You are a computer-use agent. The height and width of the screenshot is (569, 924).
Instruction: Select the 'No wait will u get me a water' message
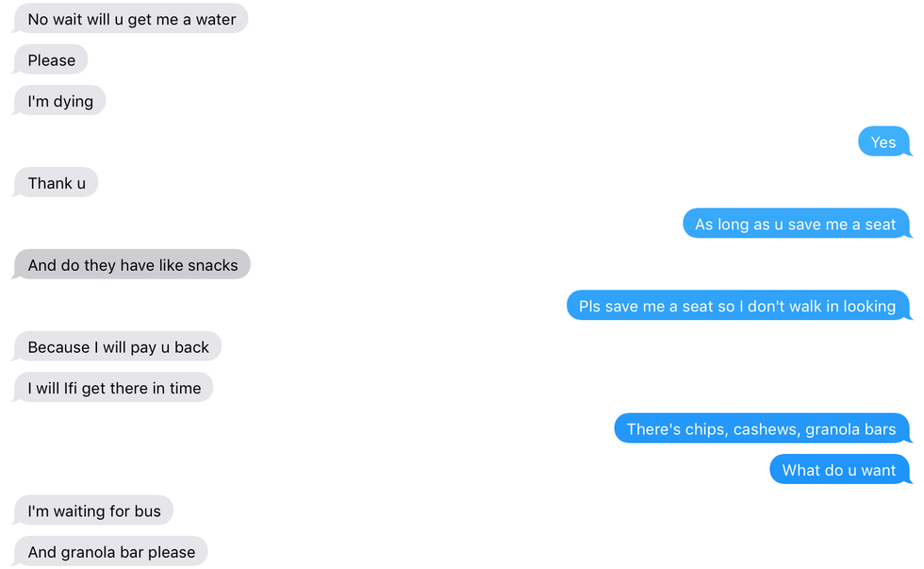[x=131, y=18]
